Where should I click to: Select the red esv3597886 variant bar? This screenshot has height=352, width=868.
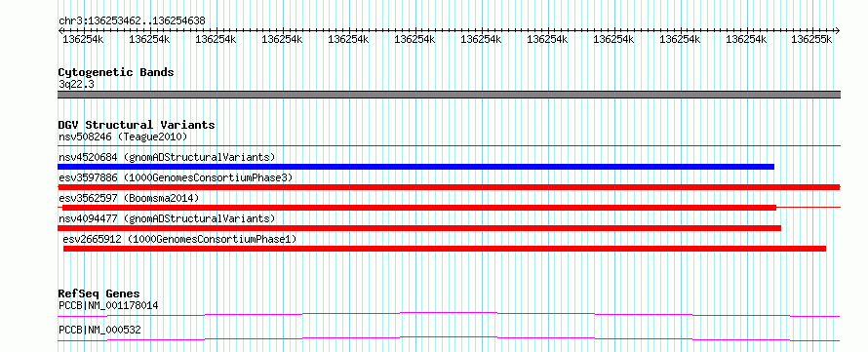tap(449, 187)
